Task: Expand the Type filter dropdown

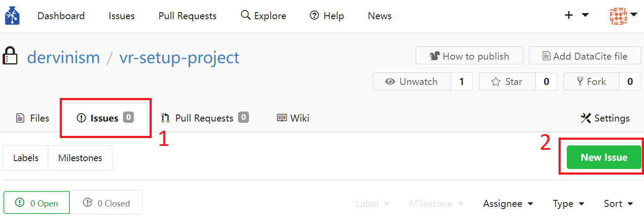Action: pos(569,203)
